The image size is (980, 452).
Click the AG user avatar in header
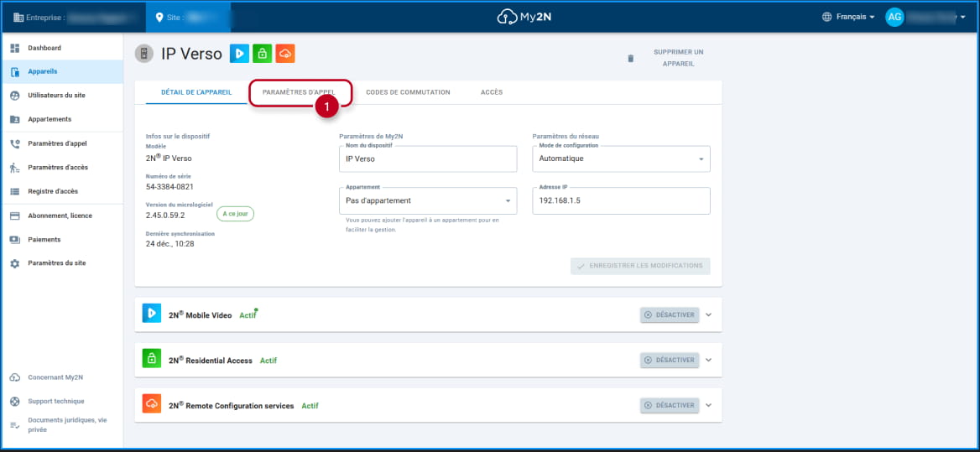[895, 18]
